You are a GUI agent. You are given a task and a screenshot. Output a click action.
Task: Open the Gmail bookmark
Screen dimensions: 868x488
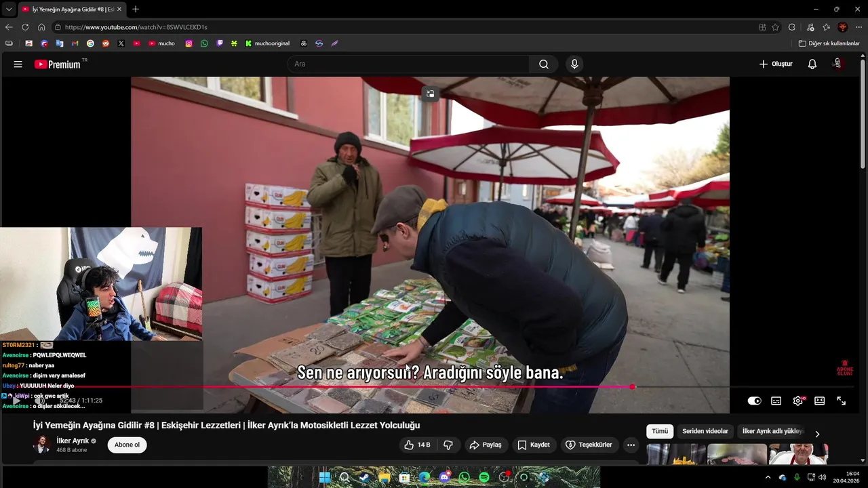(x=75, y=43)
